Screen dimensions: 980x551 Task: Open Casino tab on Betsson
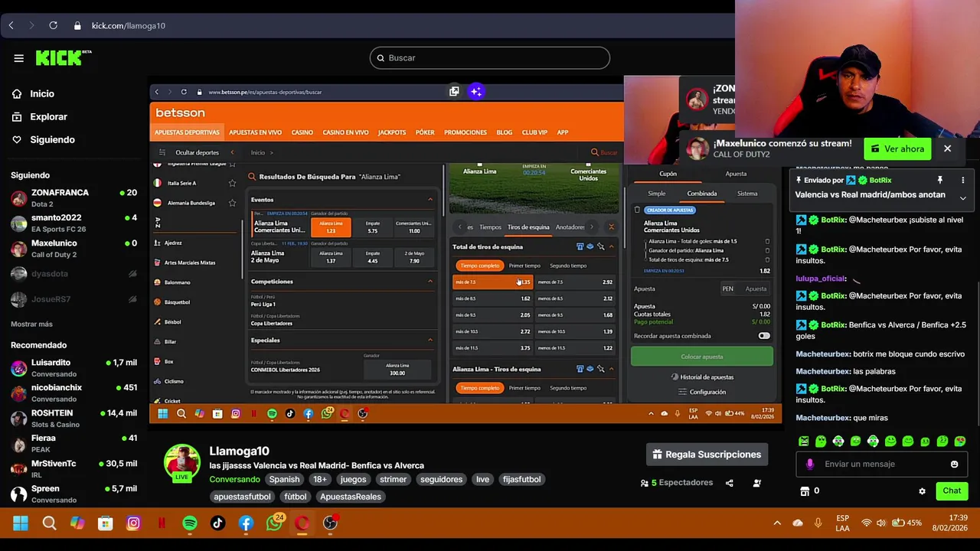(x=302, y=132)
